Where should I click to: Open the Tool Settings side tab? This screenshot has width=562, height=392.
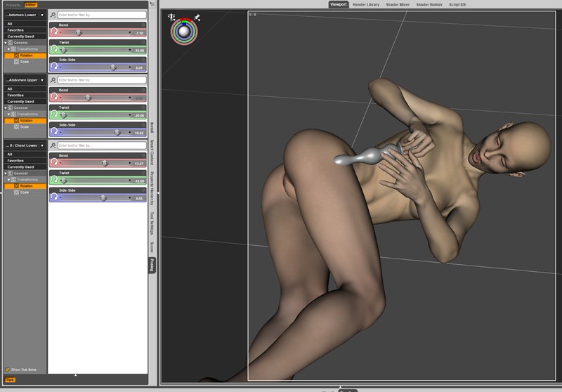click(152, 223)
